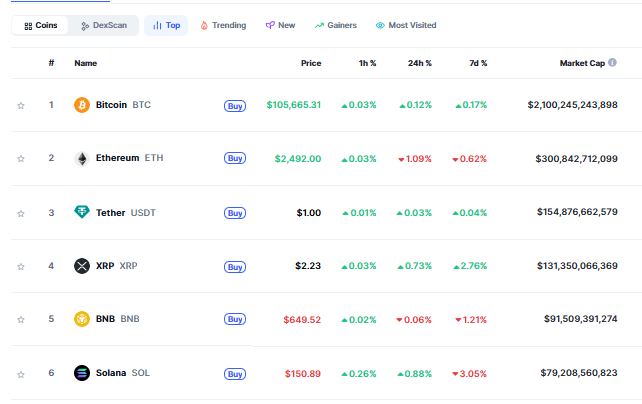Screen dimensions: 642x404
Task: Click Buy button for Tether
Action: (235, 213)
